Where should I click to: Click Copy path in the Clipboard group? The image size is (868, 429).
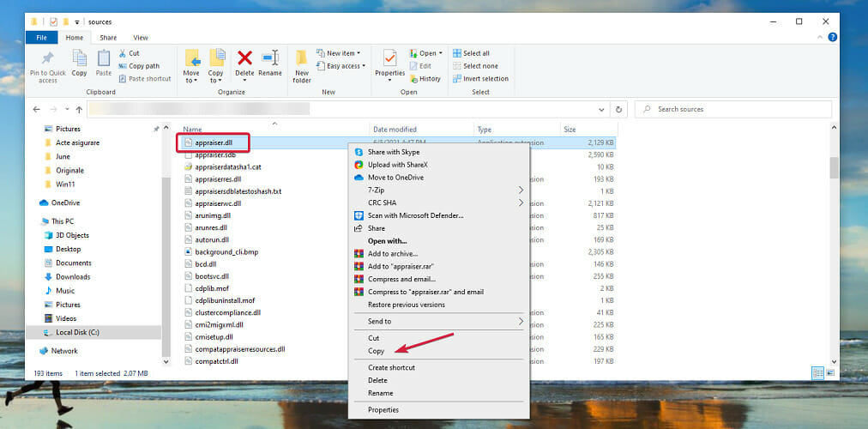(139, 66)
